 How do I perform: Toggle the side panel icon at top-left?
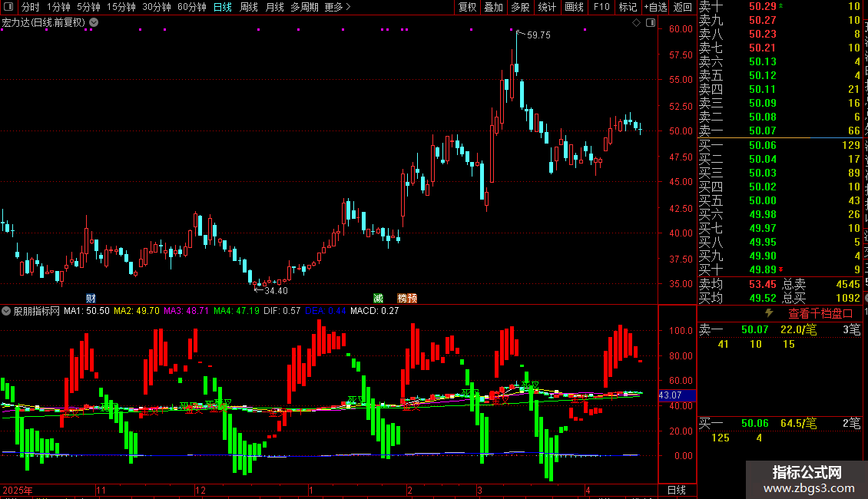click(8, 7)
